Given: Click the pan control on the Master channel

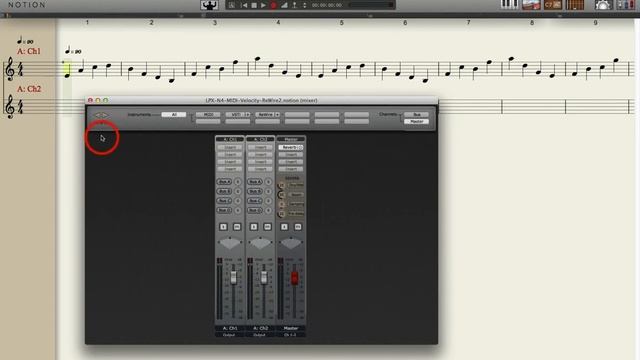Looking at the screenshot, I should pyautogui.click(x=291, y=243).
